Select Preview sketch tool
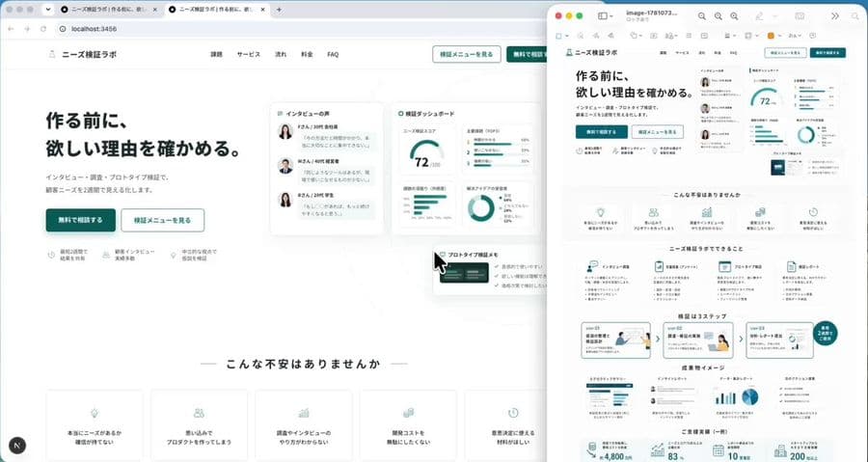868x462 pixels. point(596,36)
